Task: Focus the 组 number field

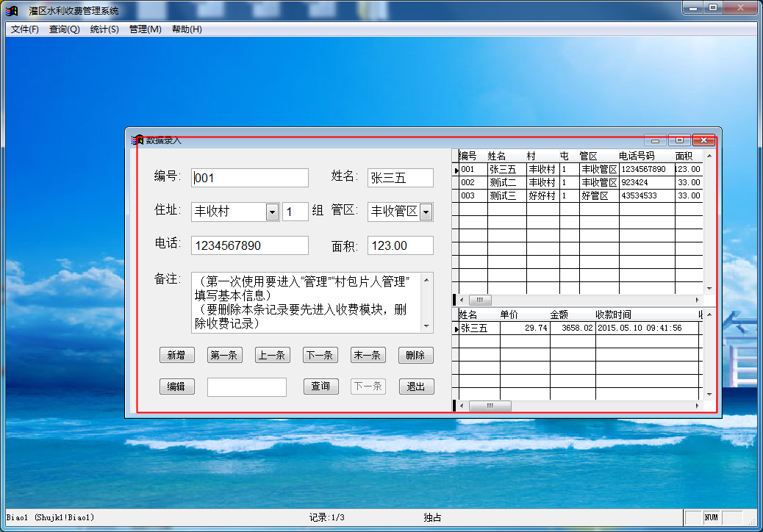Action: (295, 212)
